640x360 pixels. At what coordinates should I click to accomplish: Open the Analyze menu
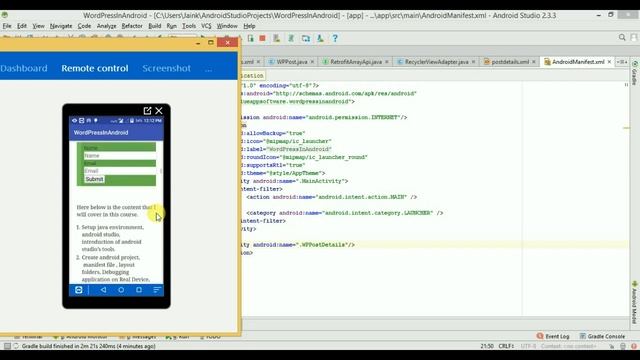click(107, 26)
